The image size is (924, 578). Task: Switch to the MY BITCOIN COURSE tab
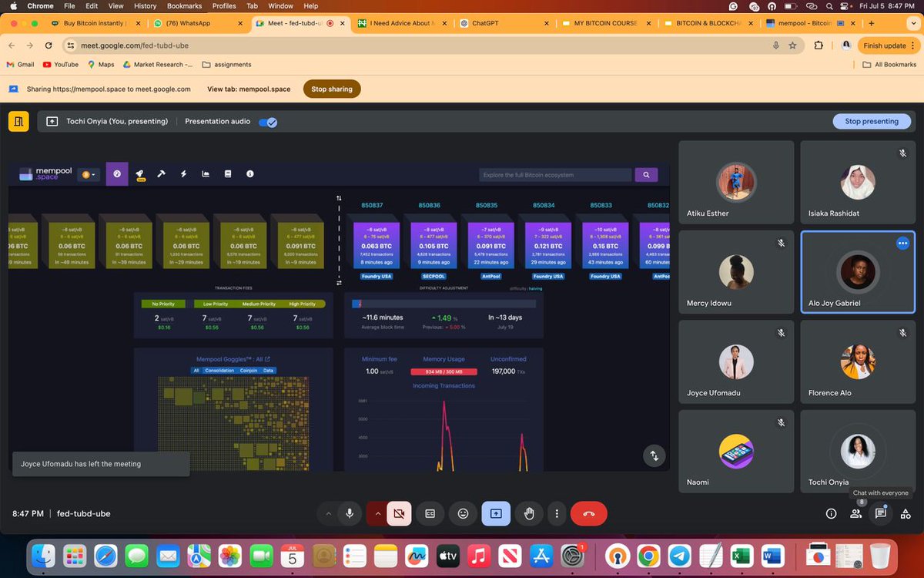coord(605,23)
